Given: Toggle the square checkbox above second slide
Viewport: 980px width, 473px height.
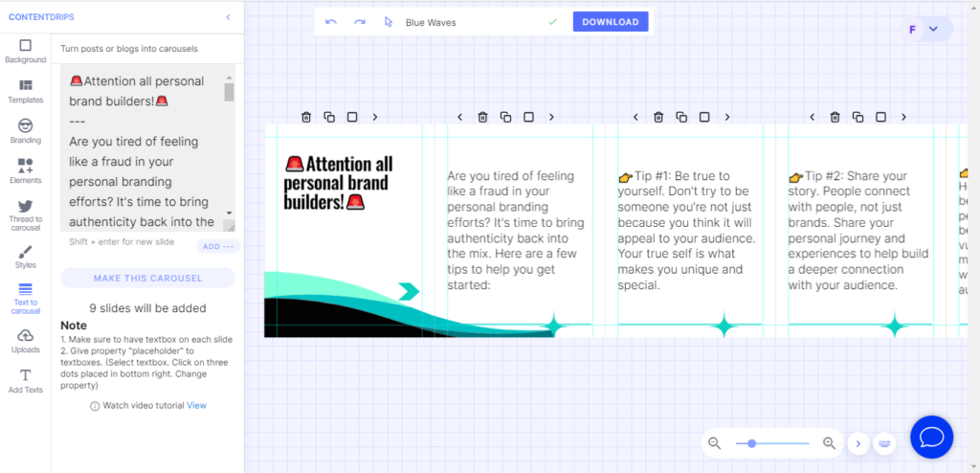Looking at the screenshot, I should pyautogui.click(x=528, y=117).
